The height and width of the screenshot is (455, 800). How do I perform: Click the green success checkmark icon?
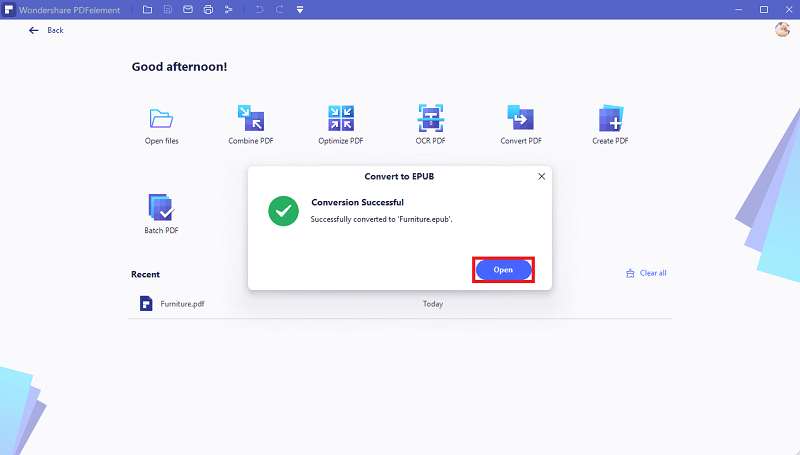pos(283,211)
